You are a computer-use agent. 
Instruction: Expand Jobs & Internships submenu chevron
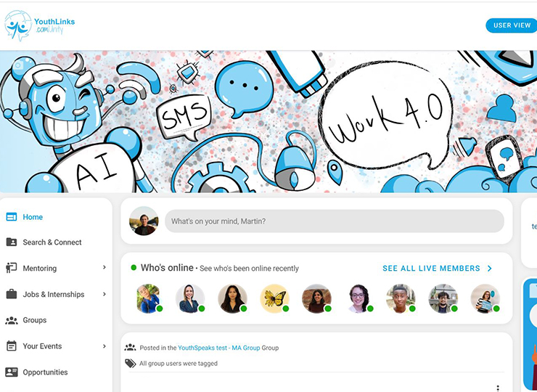pos(104,294)
